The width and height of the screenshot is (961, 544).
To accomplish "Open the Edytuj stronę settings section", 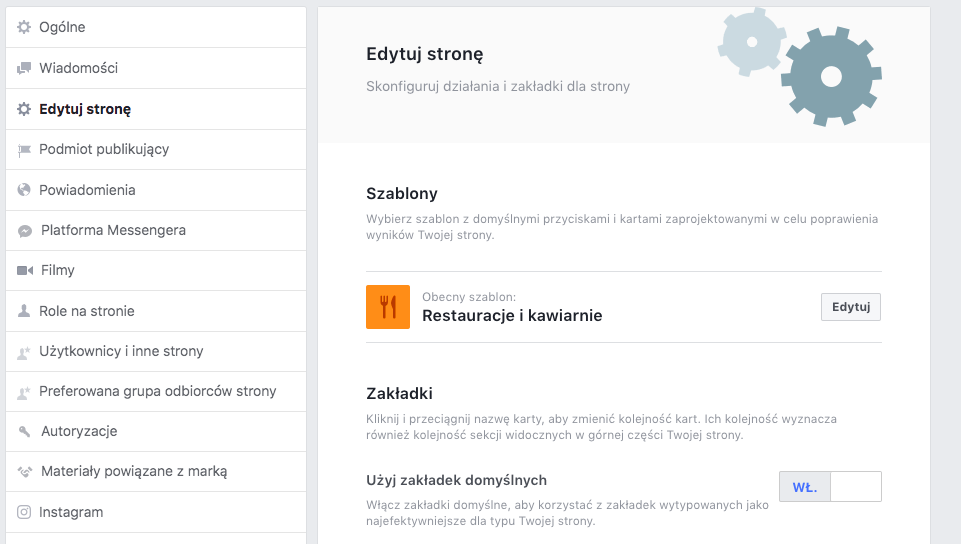I will [x=85, y=109].
